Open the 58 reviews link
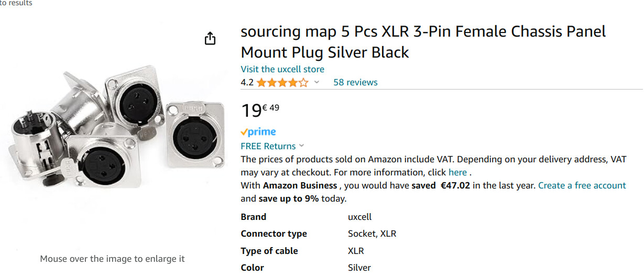The image size is (644, 277). coord(355,82)
